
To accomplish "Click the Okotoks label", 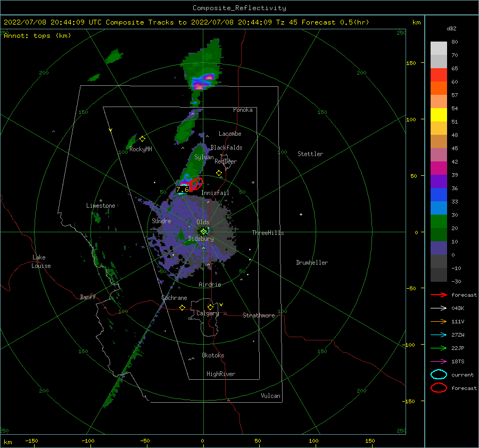I will pyautogui.click(x=213, y=355).
